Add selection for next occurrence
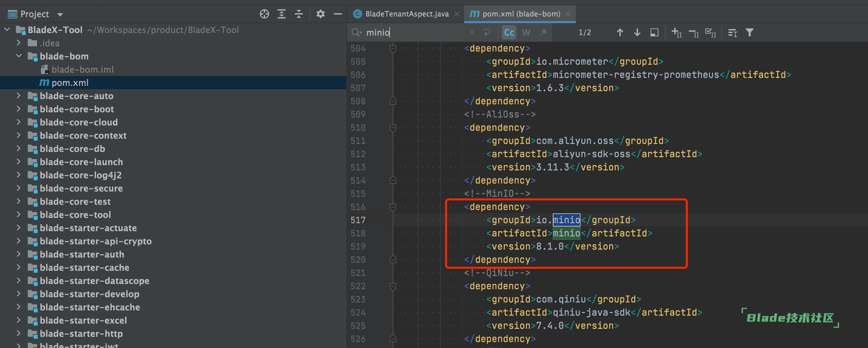 tap(676, 33)
